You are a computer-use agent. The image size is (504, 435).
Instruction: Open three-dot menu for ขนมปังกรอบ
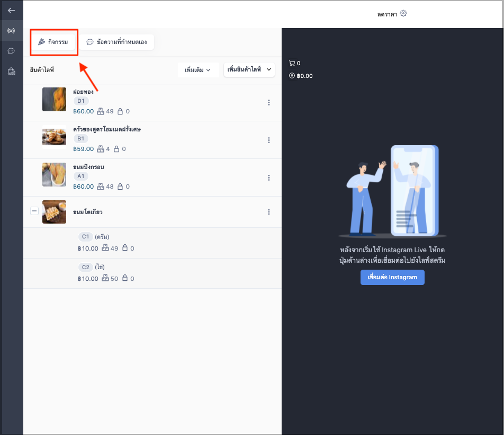[269, 178]
